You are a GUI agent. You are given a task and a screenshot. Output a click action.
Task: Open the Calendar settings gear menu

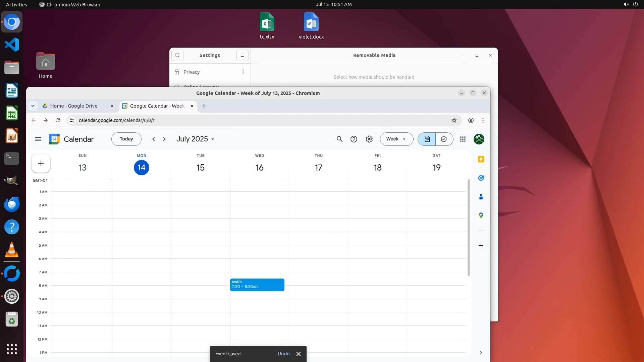point(369,139)
